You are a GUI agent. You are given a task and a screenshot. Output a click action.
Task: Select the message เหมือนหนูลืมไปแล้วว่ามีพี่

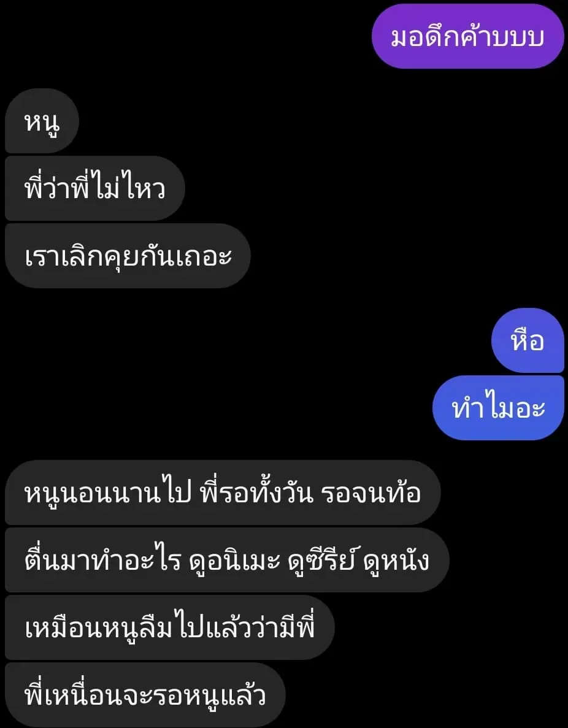[x=169, y=627]
